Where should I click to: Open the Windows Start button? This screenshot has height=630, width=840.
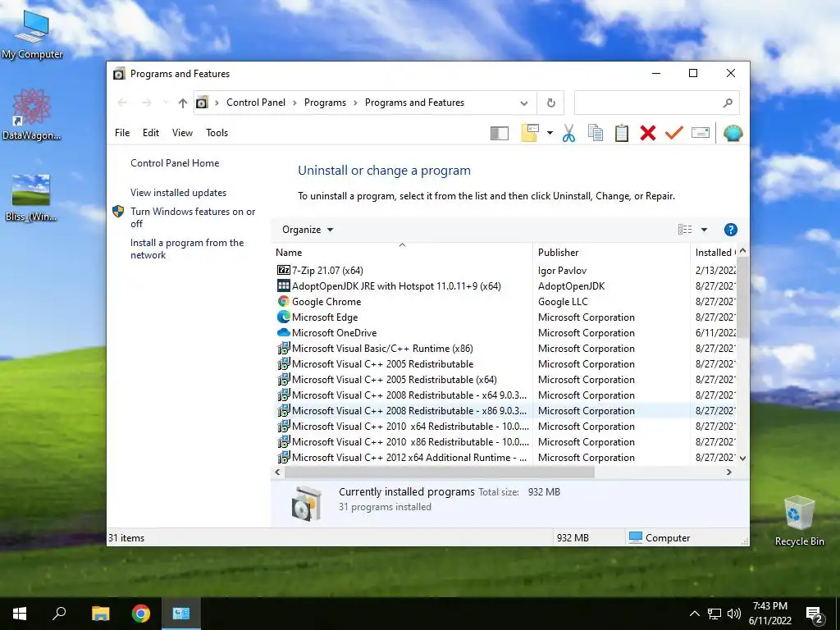[20, 614]
